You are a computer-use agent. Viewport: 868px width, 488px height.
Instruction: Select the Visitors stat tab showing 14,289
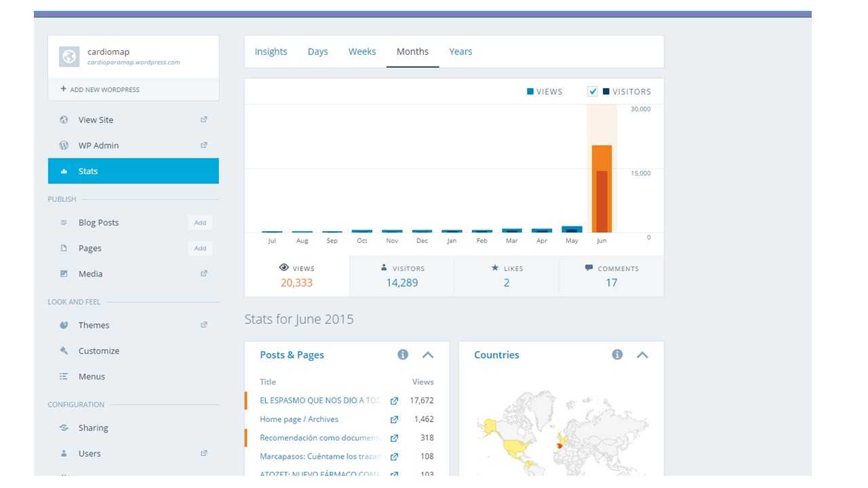[402, 276]
